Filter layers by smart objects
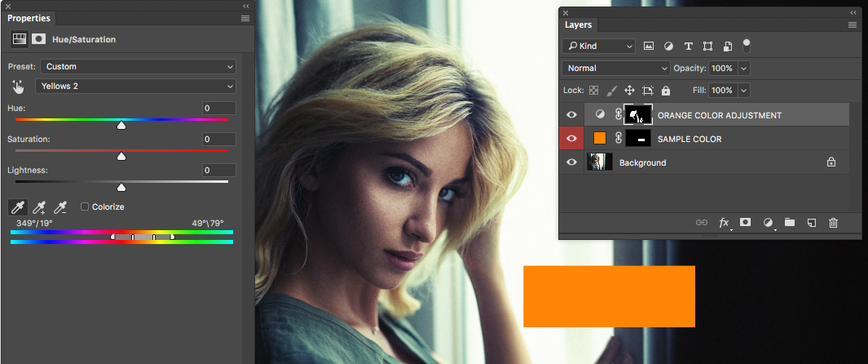Image resolution: width=868 pixels, height=364 pixels. pyautogui.click(x=728, y=46)
